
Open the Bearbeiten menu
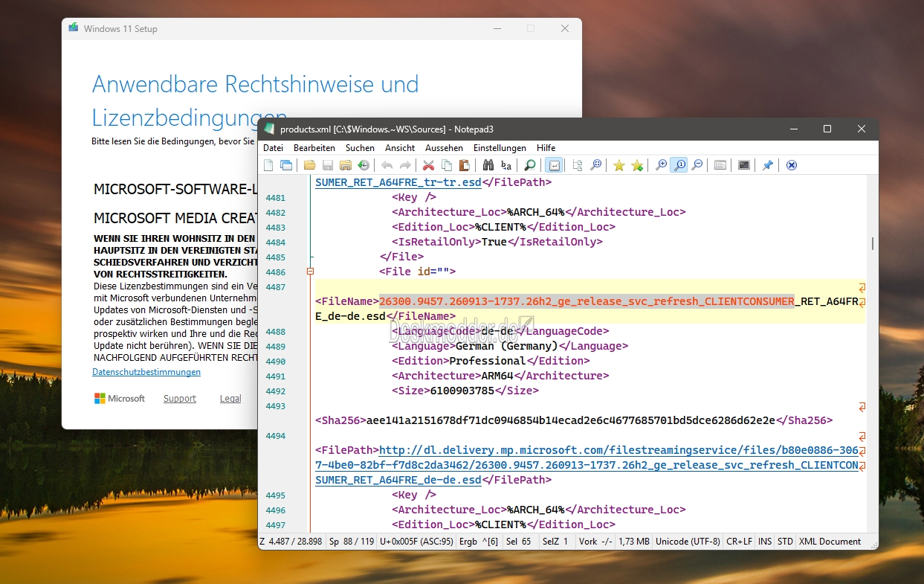point(314,148)
